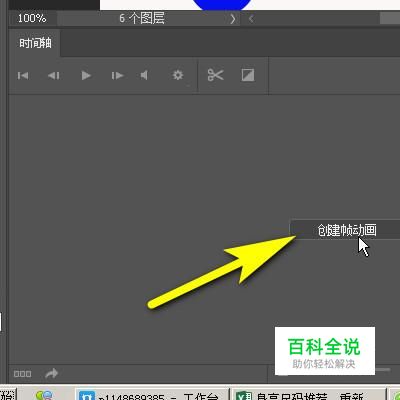Convert to frame animation icon
Viewport: 400px width, 400px height.
[22, 374]
